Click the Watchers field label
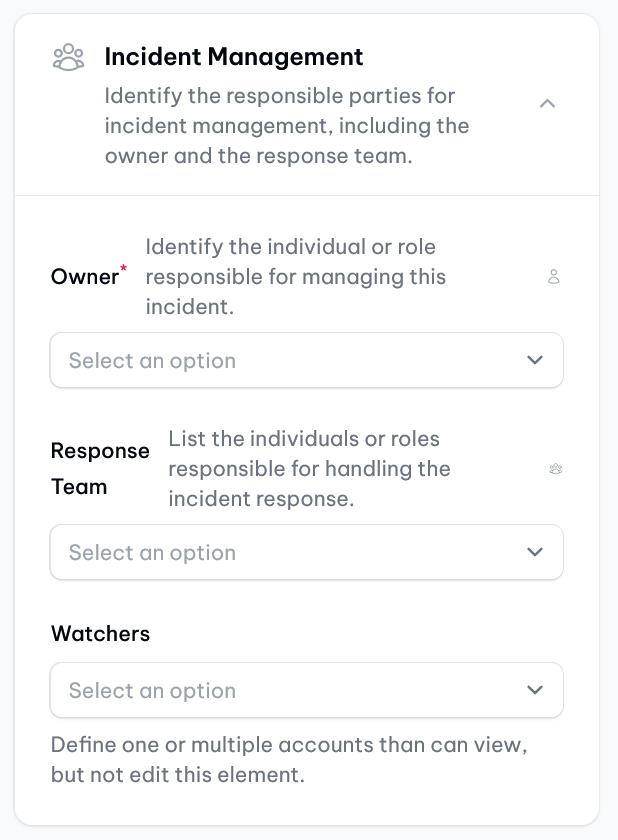This screenshot has height=840, width=618. [x=100, y=634]
